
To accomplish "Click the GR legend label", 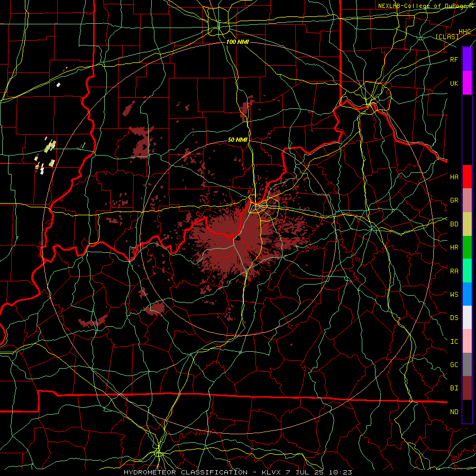I will point(454,200).
